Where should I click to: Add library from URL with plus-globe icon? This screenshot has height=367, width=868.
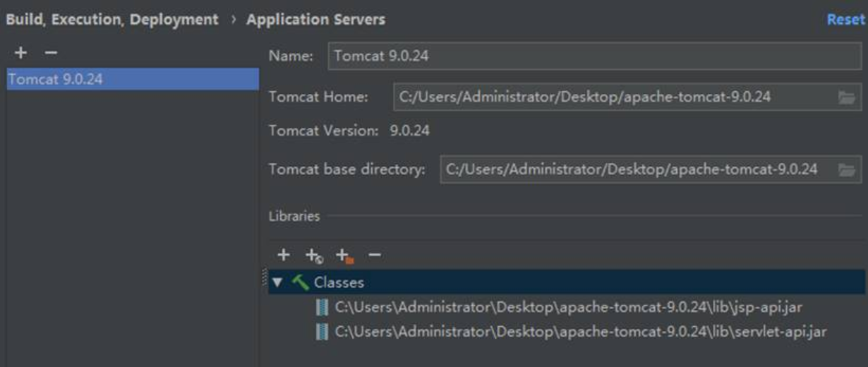coord(313,255)
